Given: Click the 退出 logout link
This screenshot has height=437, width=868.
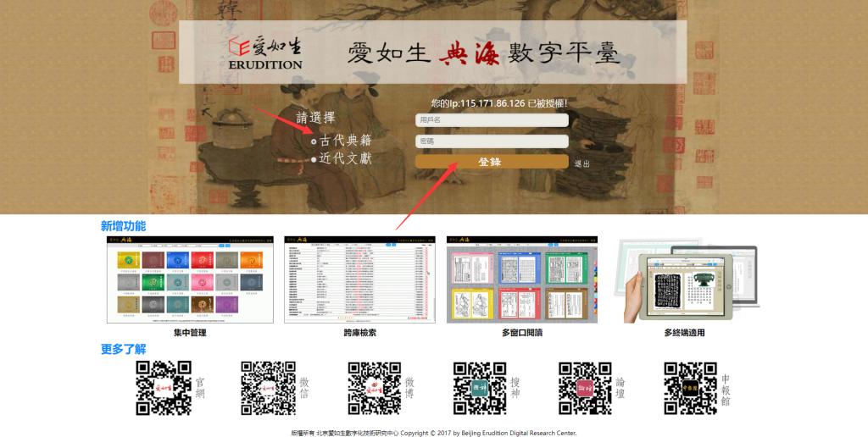Looking at the screenshot, I should (581, 163).
